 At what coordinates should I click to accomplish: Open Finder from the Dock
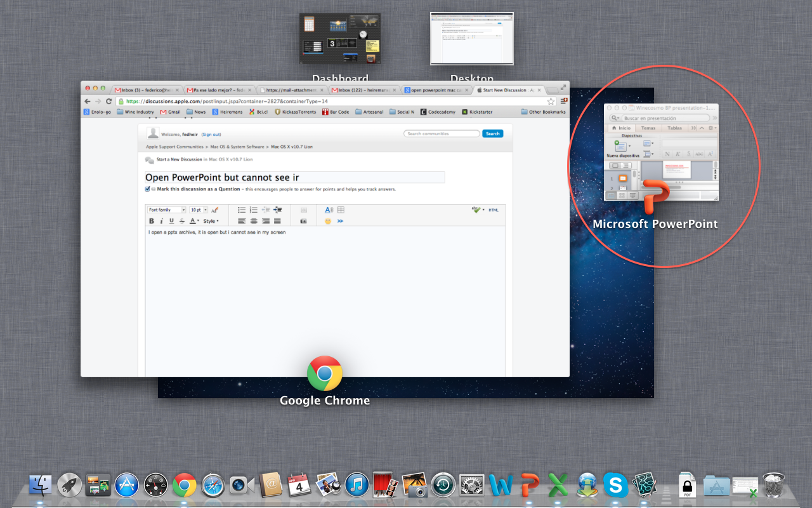[40, 486]
